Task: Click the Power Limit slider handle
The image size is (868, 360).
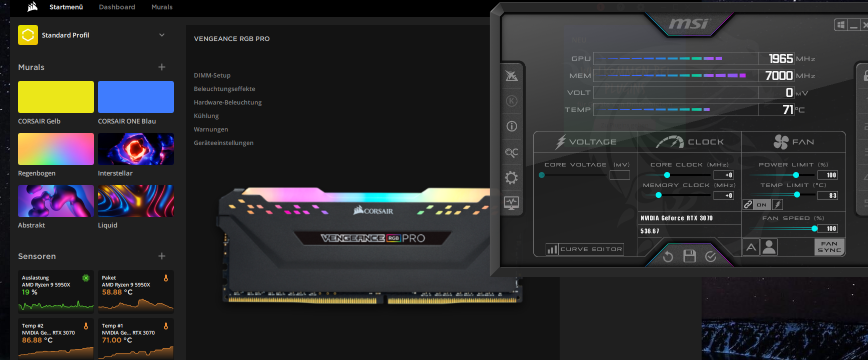Action: pyautogui.click(x=796, y=175)
